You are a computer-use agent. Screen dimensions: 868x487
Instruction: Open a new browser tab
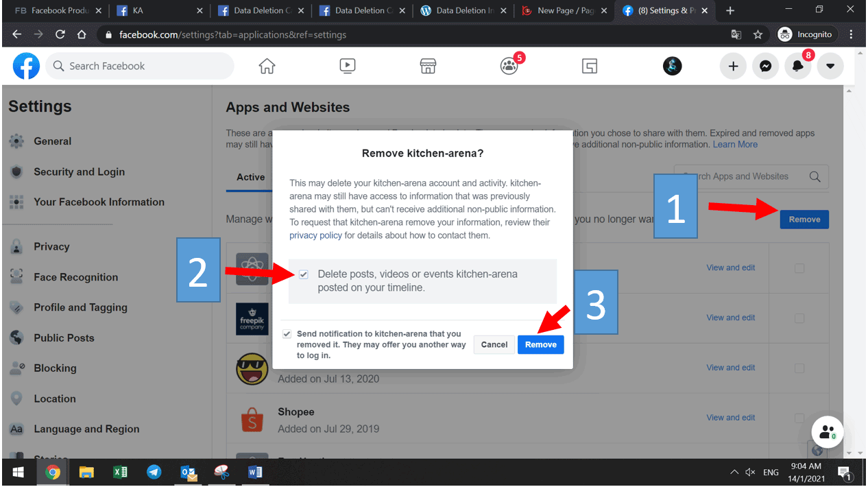click(730, 10)
